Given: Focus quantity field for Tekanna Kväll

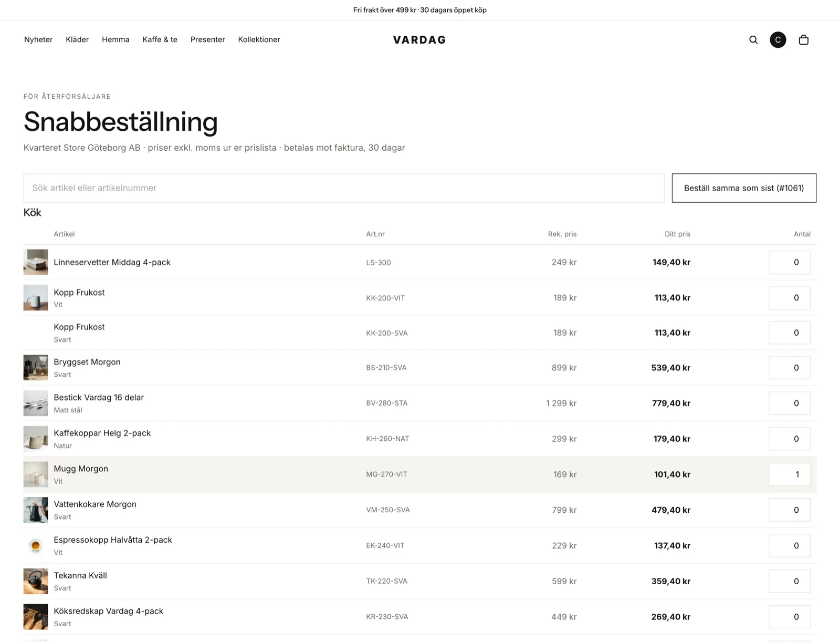Looking at the screenshot, I should pos(790,581).
